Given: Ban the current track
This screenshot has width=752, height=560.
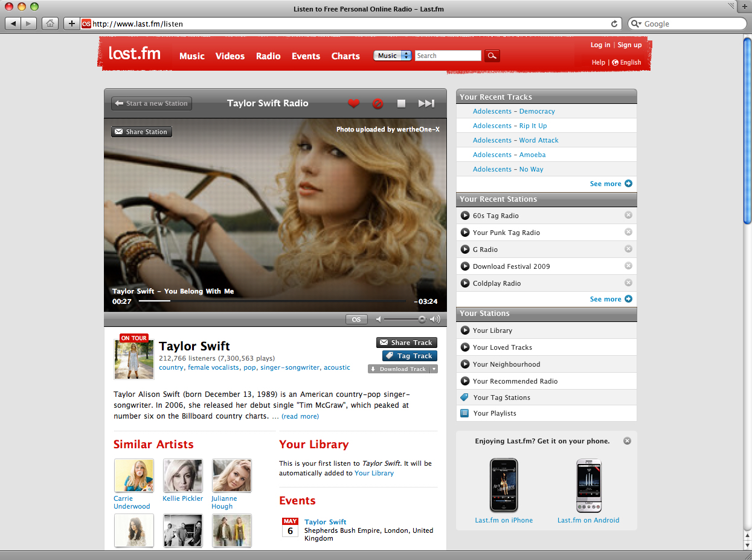Looking at the screenshot, I should 378,103.
